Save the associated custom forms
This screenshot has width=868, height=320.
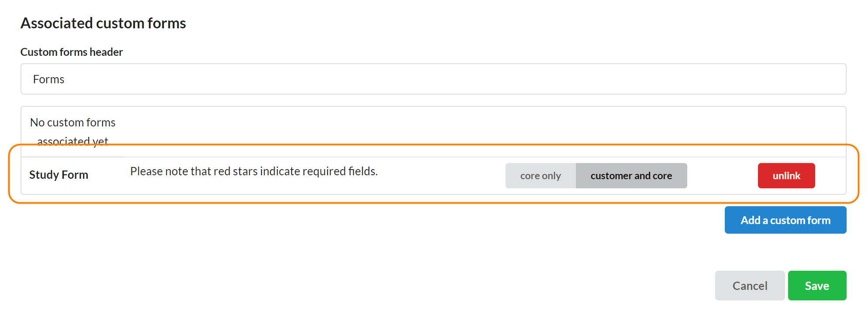817,286
